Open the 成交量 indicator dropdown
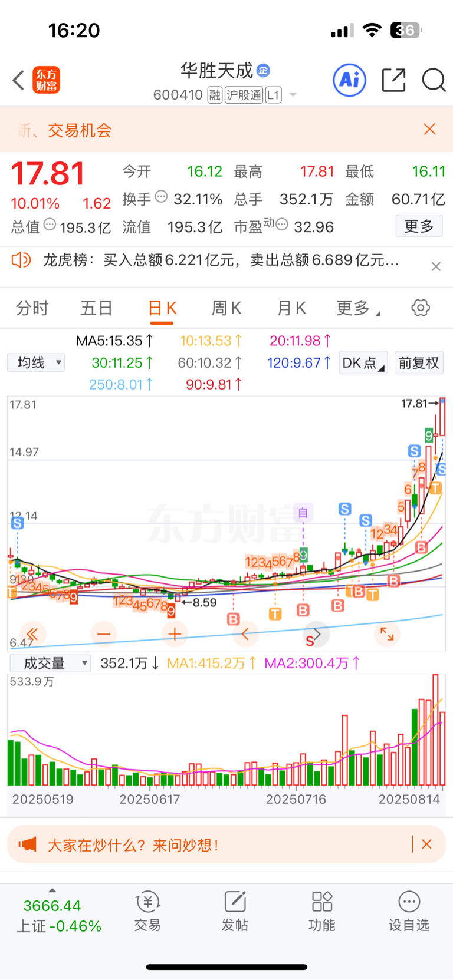The width and height of the screenshot is (453, 980). [50, 664]
